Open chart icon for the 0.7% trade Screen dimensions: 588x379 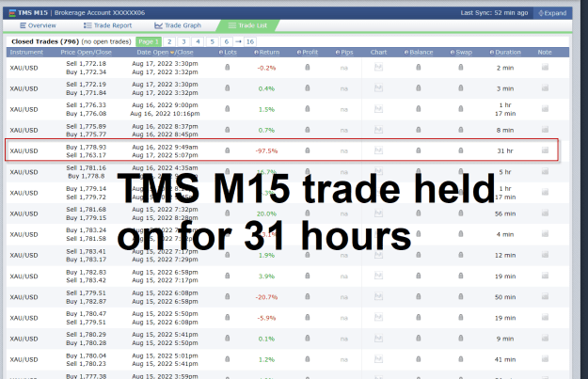pos(379,130)
